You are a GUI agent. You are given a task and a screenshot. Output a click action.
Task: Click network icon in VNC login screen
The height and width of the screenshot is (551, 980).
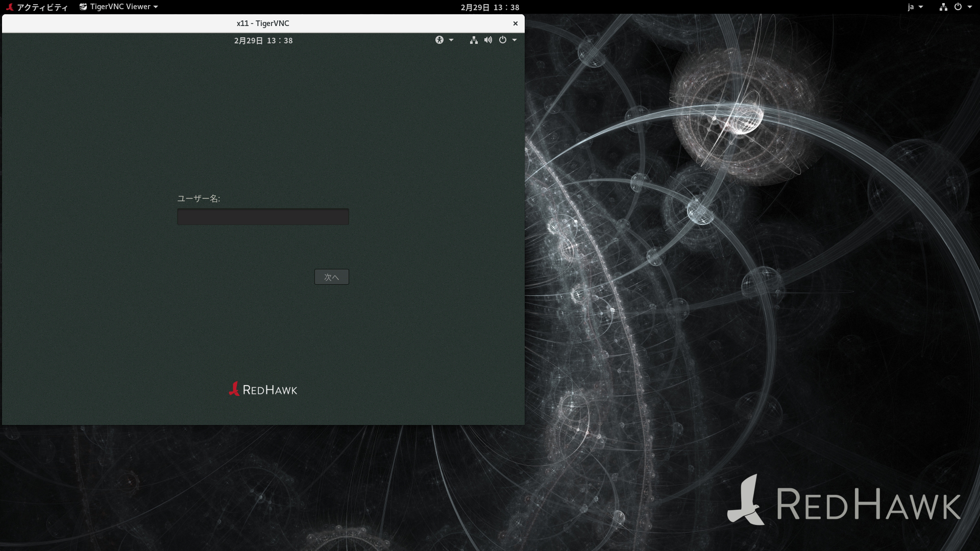tap(474, 40)
